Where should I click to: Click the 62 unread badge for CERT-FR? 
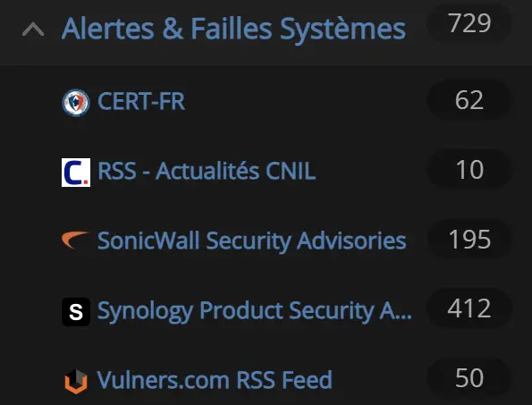(x=469, y=100)
